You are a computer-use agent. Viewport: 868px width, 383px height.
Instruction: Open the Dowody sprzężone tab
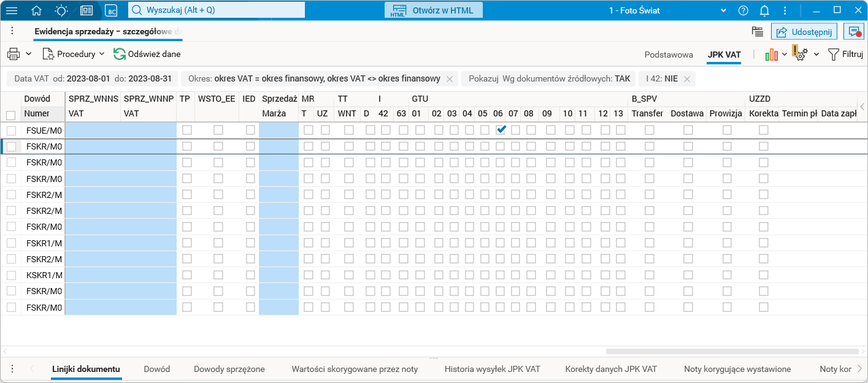(229, 369)
